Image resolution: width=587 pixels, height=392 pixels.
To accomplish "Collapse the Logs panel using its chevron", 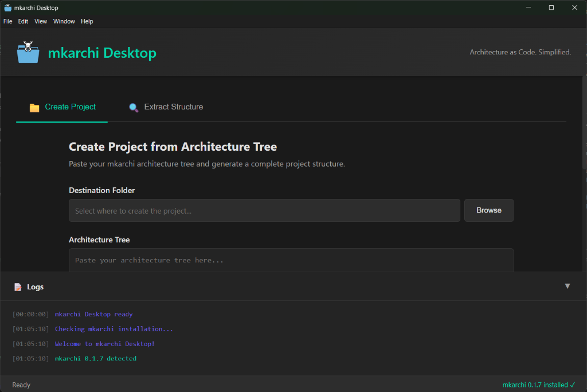I will [567, 286].
